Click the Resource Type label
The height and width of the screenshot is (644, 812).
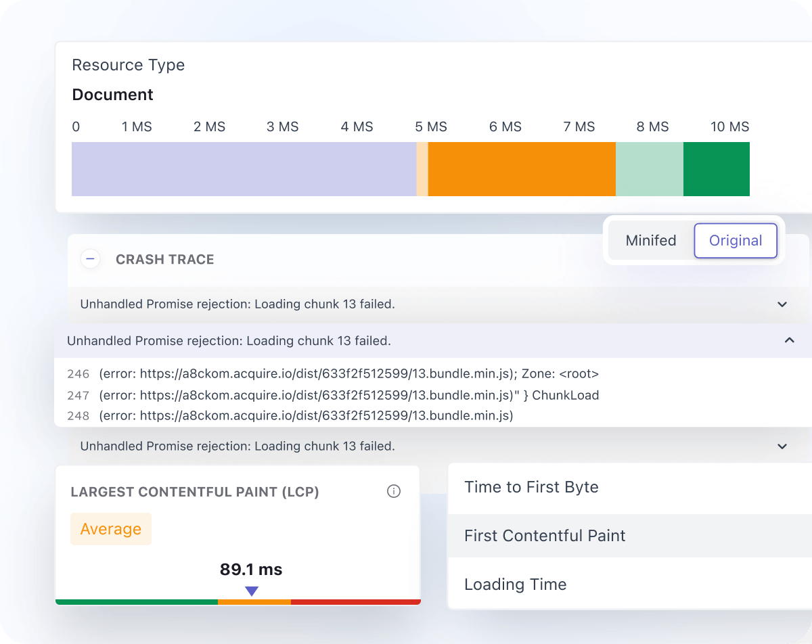[x=129, y=65]
